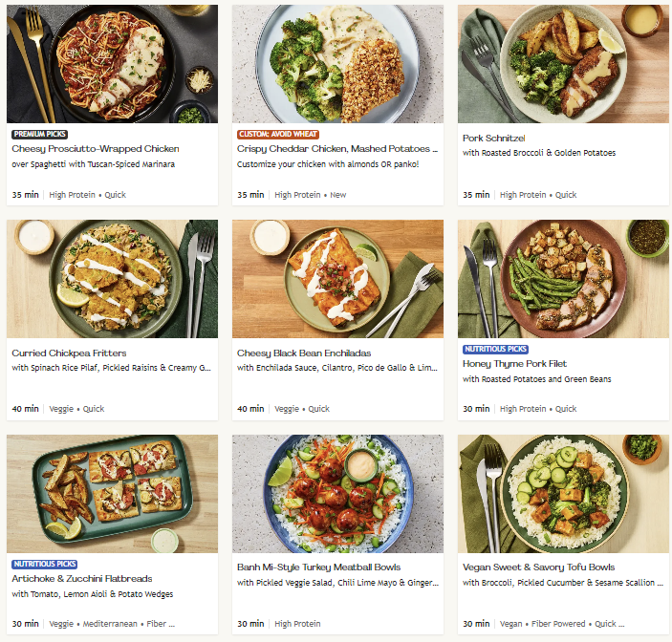Open the Cheesy Prosciutto-Wrapped Chicken title link
Image resolution: width=672 pixels, height=642 pixels.
coord(96,149)
